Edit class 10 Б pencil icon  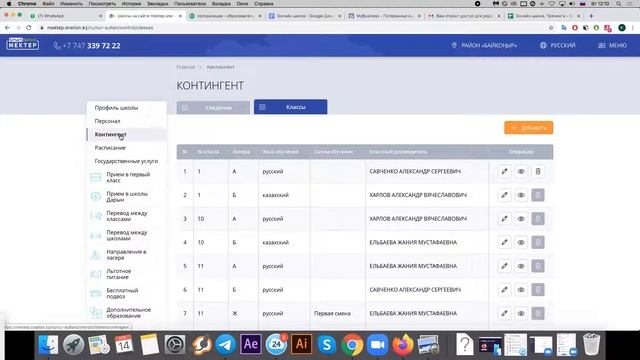pyautogui.click(x=504, y=242)
